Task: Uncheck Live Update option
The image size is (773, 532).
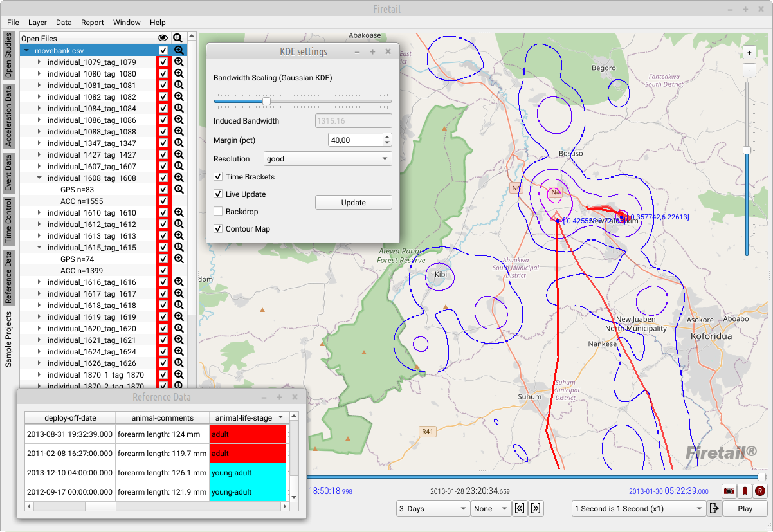Action: pyautogui.click(x=219, y=194)
